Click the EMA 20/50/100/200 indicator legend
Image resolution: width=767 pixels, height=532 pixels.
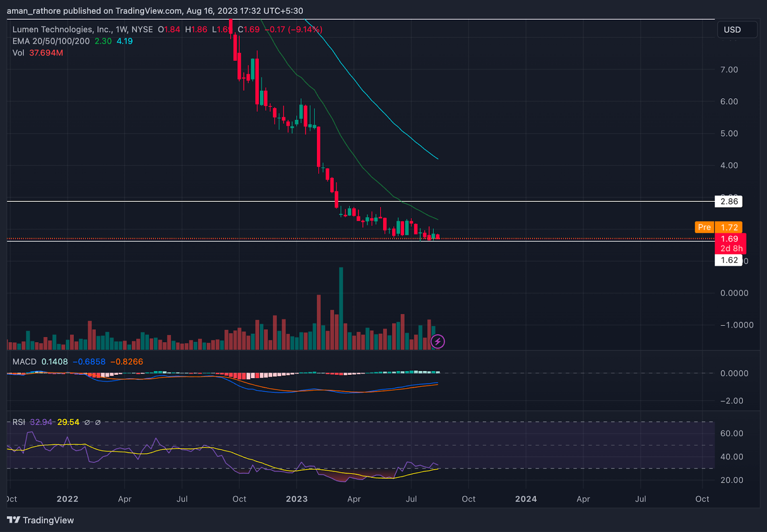point(51,41)
